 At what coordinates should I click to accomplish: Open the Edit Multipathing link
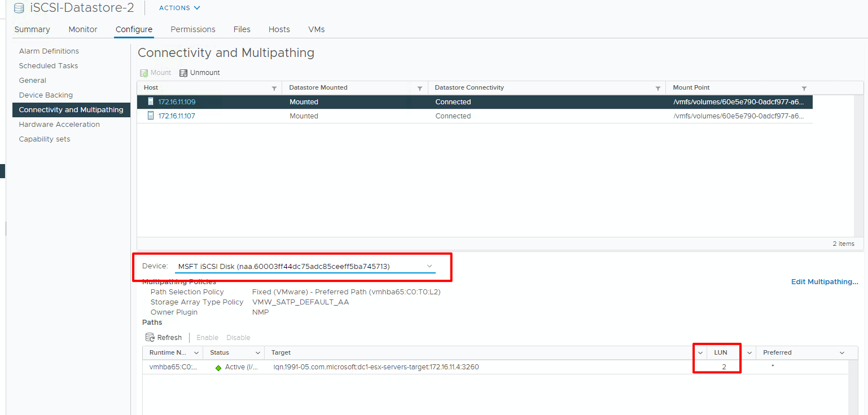pyautogui.click(x=825, y=281)
